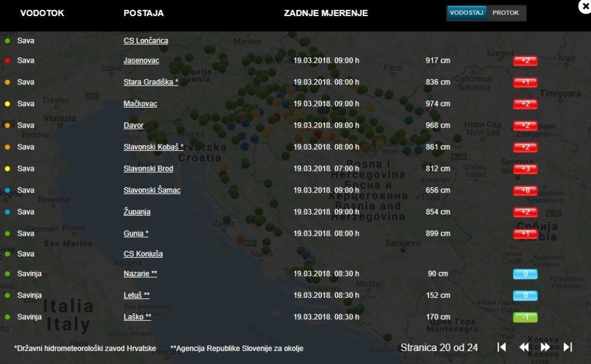Image resolution: width=591 pixels, height=364 pixels.
Task: Select timestamp 19.03.2018. 07:00 h
Action: point(326,168)
